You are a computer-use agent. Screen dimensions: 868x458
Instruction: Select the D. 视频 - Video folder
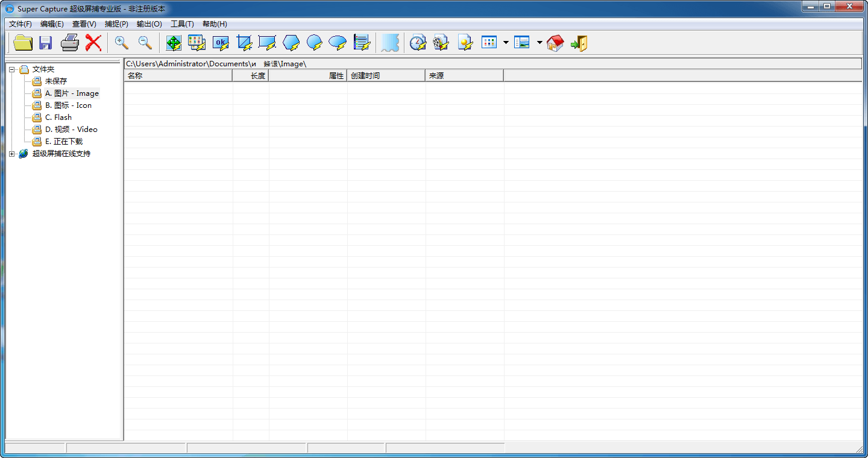pos(71,130)
